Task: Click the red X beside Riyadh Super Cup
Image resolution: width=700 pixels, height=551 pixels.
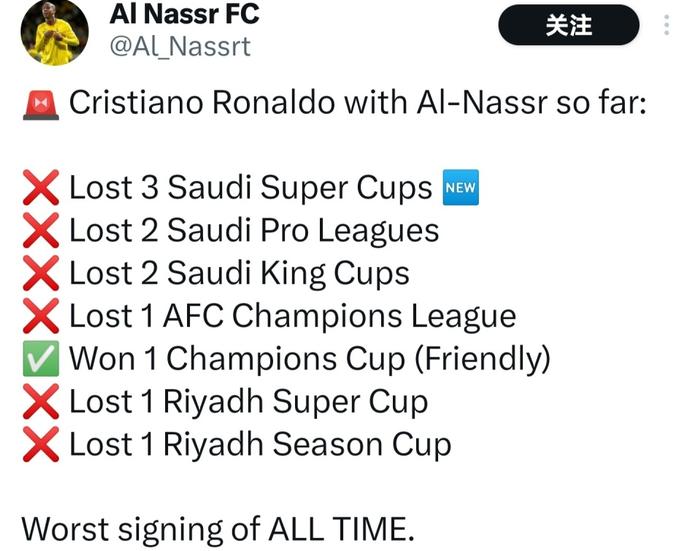Action: [41, 402]
